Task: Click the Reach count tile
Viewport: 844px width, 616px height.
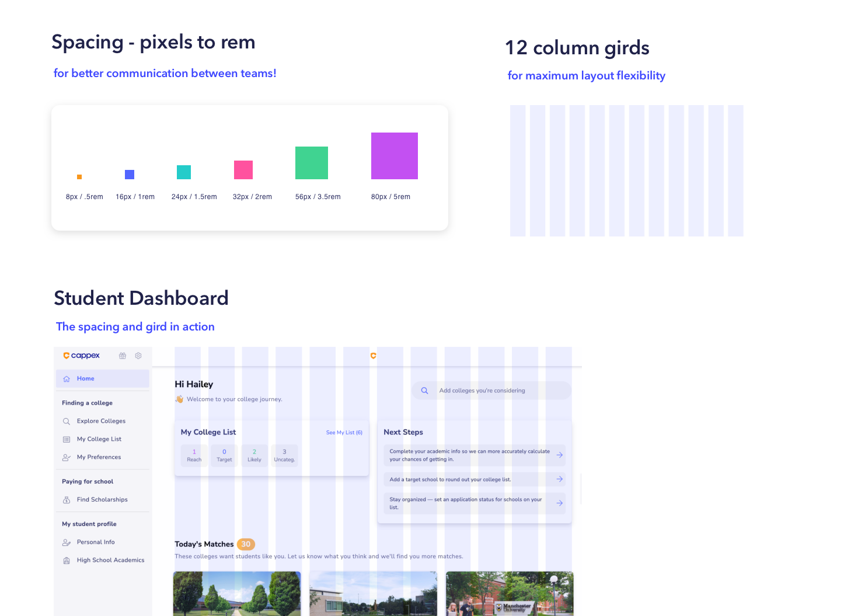Action: point(194,455)
